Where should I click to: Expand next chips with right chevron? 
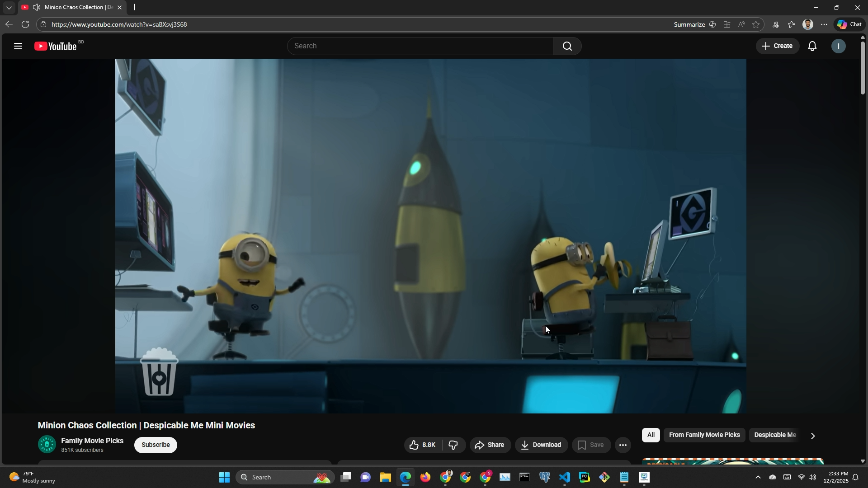click(x=812, y=436)
